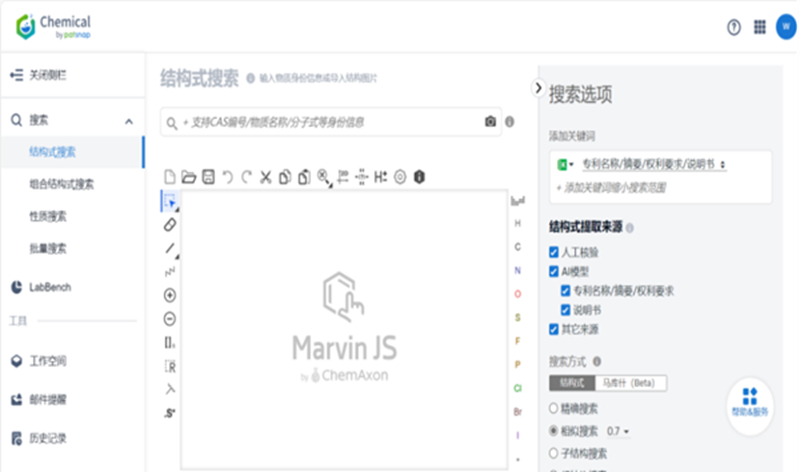
Task: Click the CAS/name/formula search input field
Action: [x=331, y=122]
